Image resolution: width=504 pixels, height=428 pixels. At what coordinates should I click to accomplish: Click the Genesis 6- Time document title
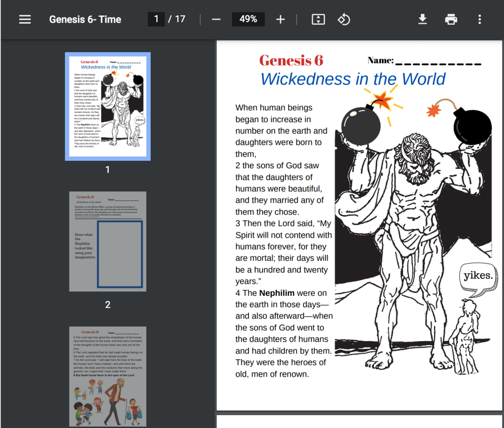85,19
